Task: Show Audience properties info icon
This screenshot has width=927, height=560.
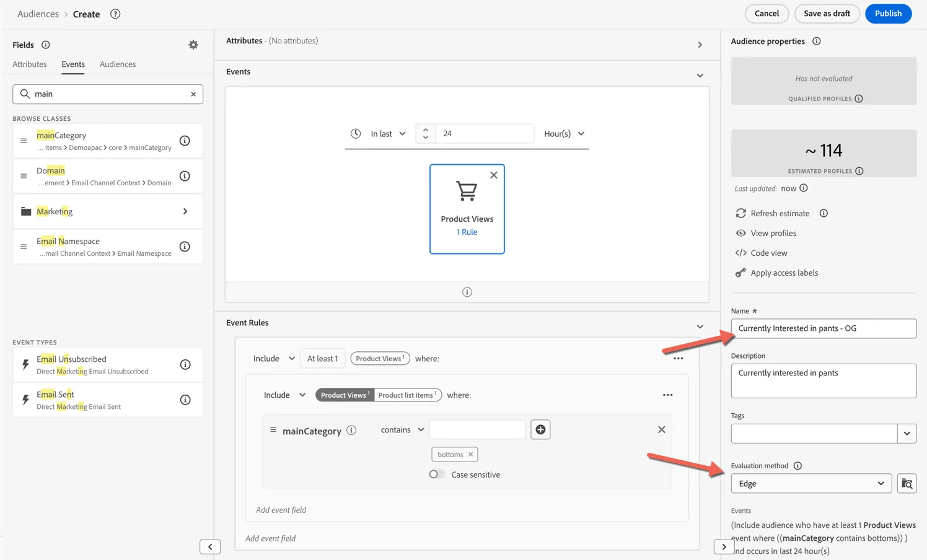Action: pyautogui.click(x=817, y=41)
